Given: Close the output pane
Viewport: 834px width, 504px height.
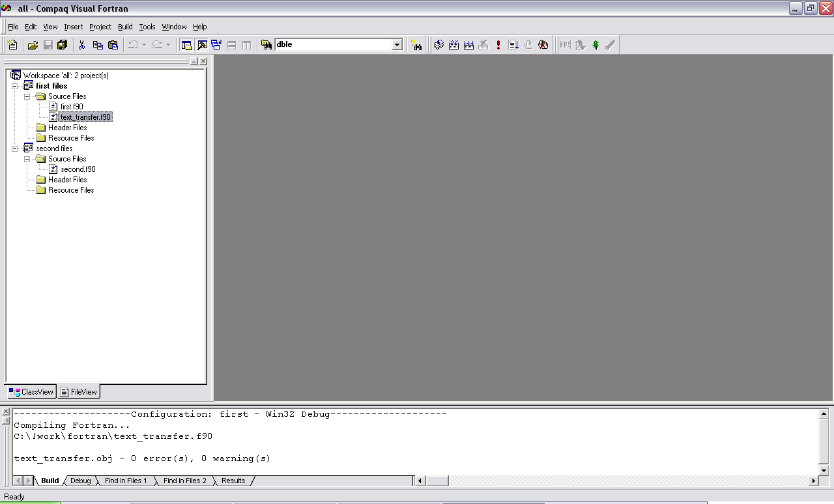Looking at the screenshot, I should tap(6, 412).
